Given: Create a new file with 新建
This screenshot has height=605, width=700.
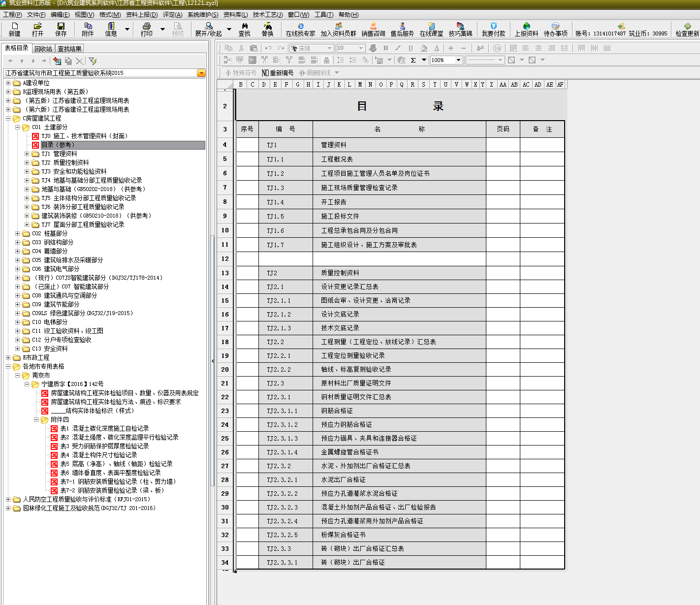Looking at the screenshot, I should click(14, 29).
